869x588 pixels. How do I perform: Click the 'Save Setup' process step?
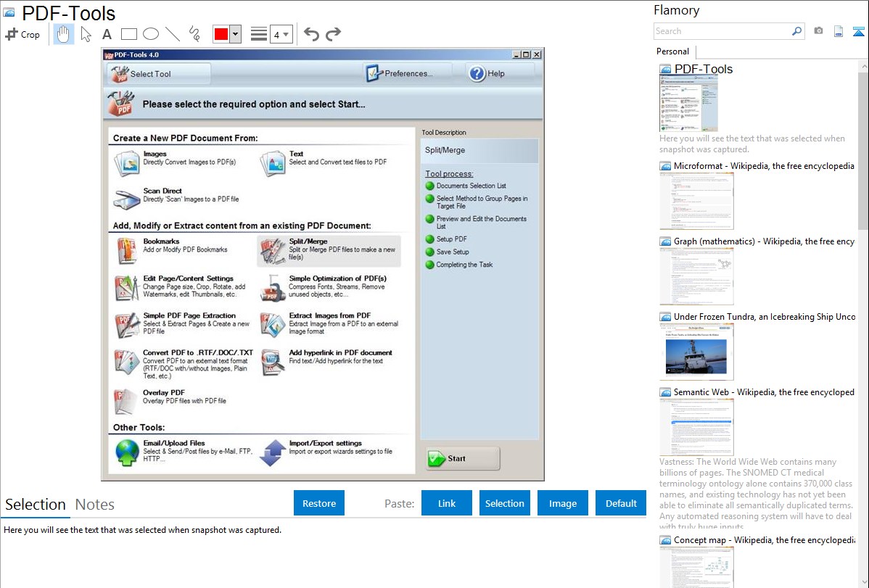(453, 252)
